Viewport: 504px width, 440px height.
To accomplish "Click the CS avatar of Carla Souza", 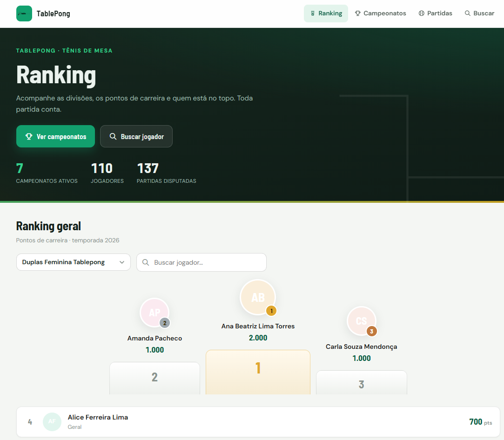I will click(361, 321).
